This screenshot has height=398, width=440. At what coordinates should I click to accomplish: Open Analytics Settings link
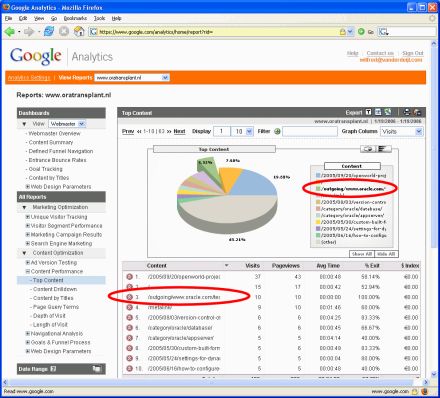pyautogui.click(x=29, y=78)
